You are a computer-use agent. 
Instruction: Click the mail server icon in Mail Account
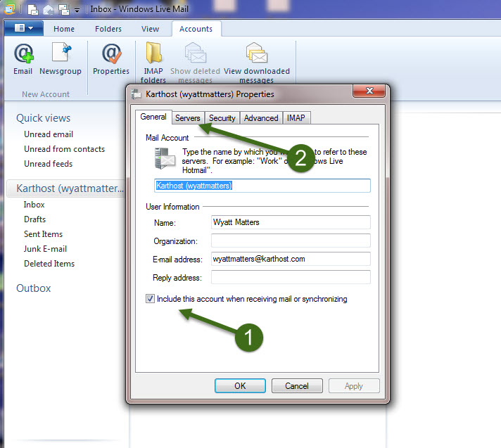165,158
